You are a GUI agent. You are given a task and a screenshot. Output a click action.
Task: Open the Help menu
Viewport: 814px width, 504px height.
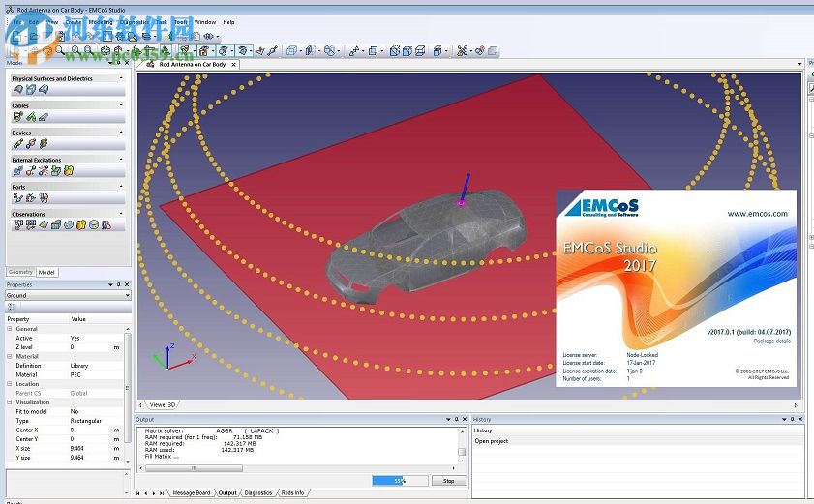click(229, 22)
